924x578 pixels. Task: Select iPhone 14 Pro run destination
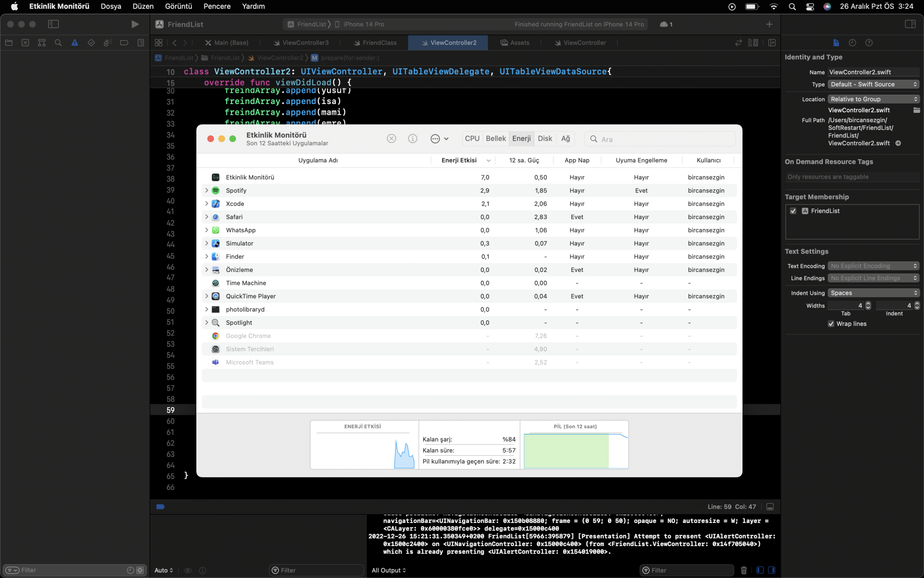pyautogui.click(x=359, y=24)
